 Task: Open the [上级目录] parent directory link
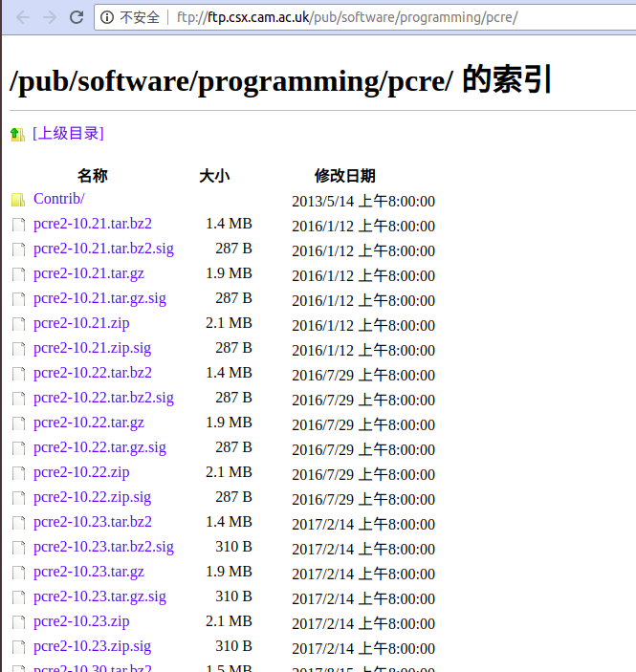[68, 133]
